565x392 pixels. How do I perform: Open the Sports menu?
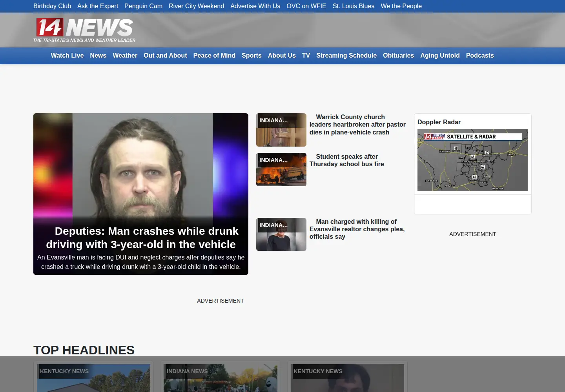pyautogui.click(x=252, y=56)
